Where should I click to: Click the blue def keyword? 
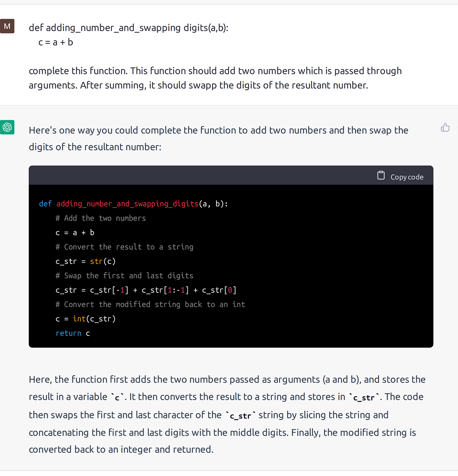coord(45,204)
